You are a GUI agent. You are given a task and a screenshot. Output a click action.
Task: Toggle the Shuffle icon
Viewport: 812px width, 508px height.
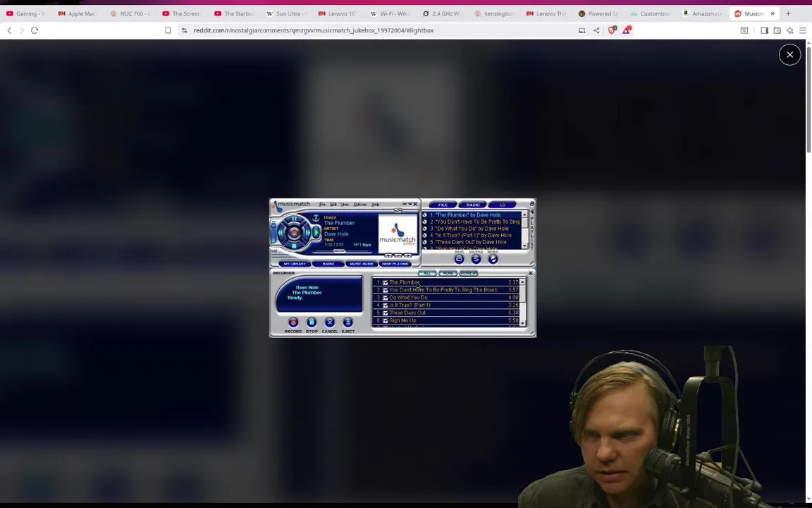(x=476, y=259)
